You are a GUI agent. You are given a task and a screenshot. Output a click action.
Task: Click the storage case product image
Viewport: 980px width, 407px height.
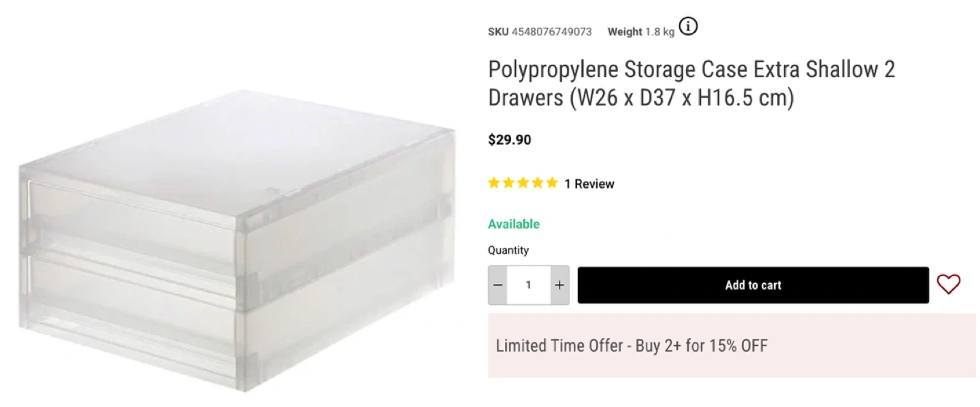click(237, 242)
